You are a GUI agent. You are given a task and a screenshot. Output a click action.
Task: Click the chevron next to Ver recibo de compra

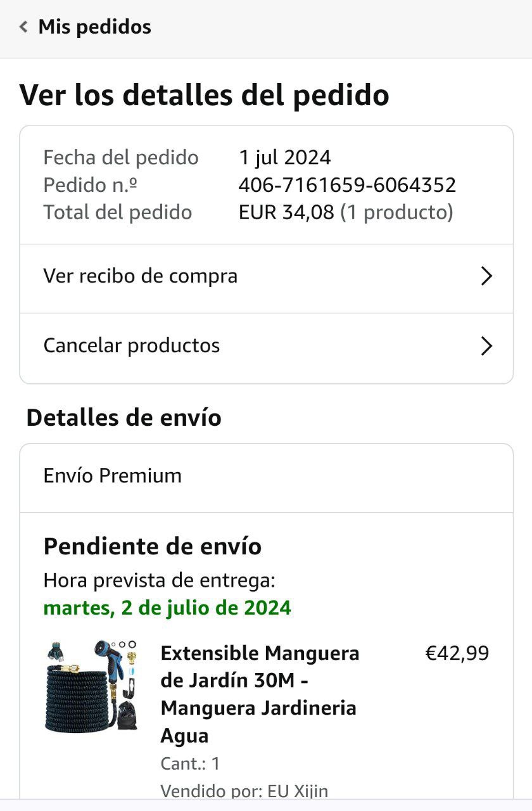point(486,276)
